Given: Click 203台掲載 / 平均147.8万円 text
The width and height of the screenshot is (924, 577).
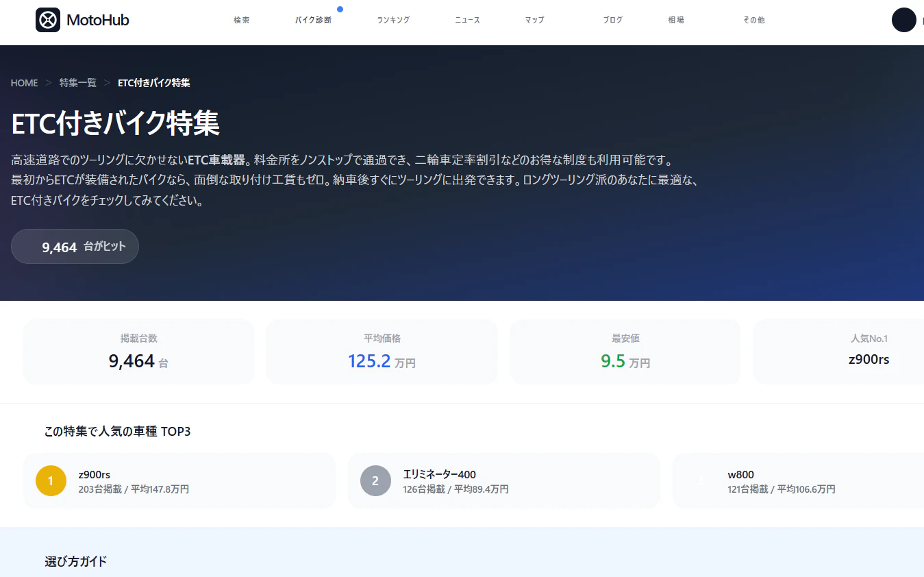Looking at the screenshot, I should 134,489.
